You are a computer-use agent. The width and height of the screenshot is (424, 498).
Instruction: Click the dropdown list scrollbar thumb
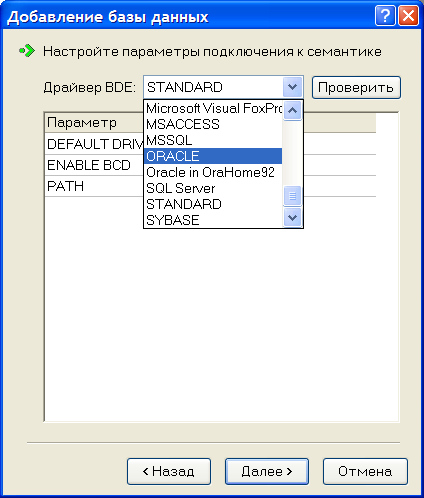(x=292, y=196)
